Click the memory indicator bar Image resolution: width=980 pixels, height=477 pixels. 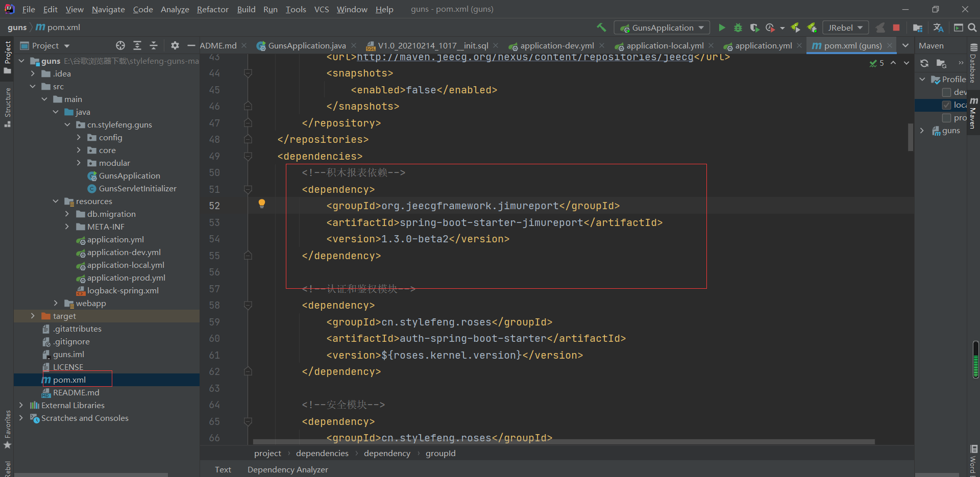point(975,359)
